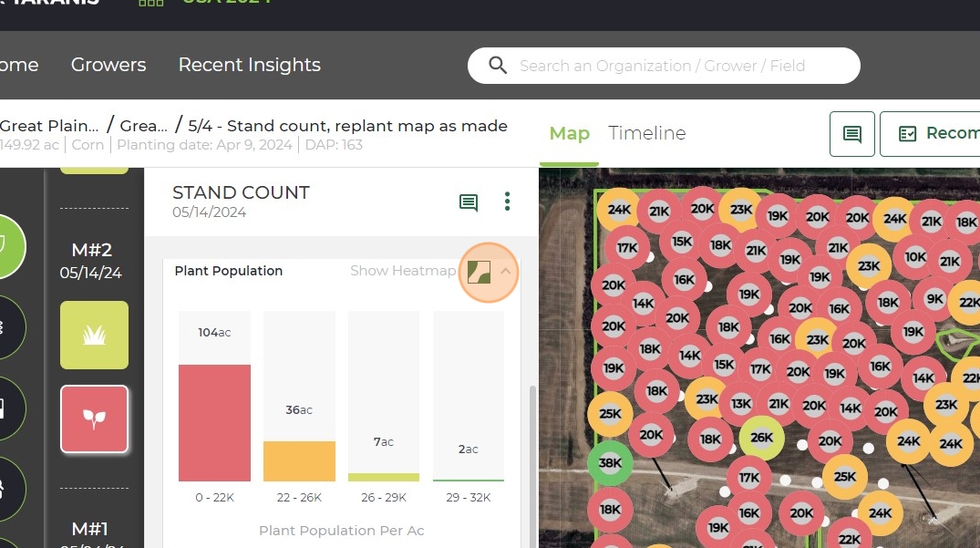Open Recent Insights
Image resolution: width=980 pixels, height=548 pixels.
(x=250, y=65)
